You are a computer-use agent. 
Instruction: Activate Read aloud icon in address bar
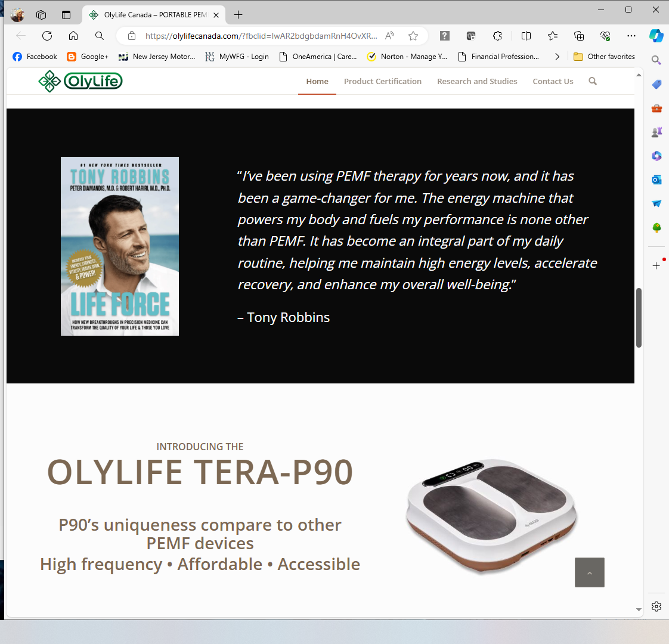pos(389,36)
